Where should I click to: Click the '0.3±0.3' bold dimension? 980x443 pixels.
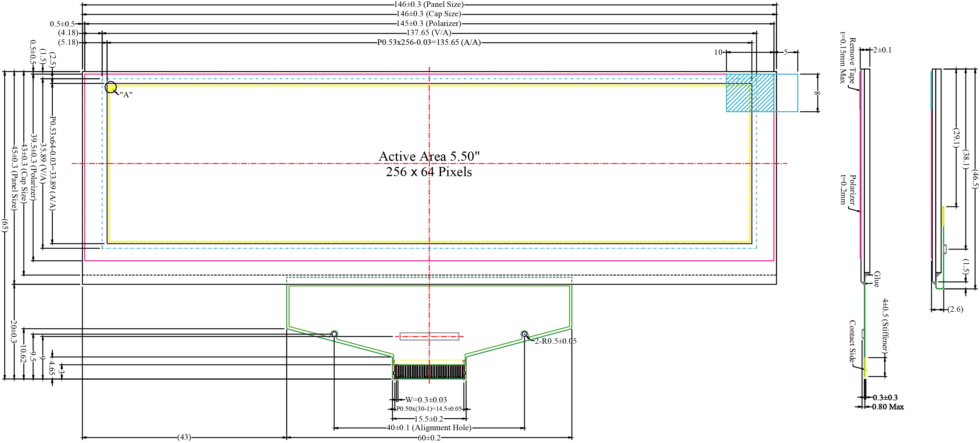point(885,398)
